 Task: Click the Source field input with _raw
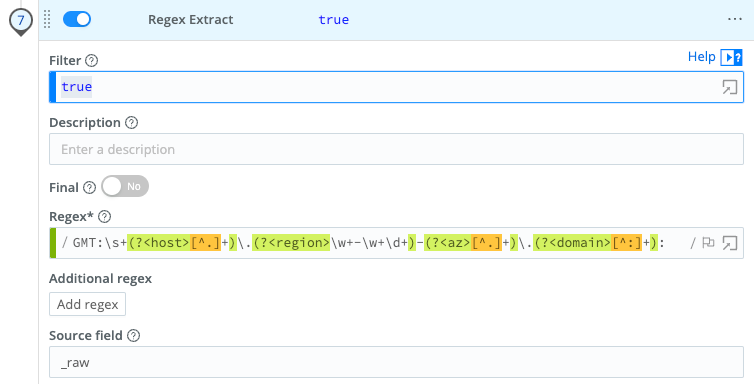[396, 362]
